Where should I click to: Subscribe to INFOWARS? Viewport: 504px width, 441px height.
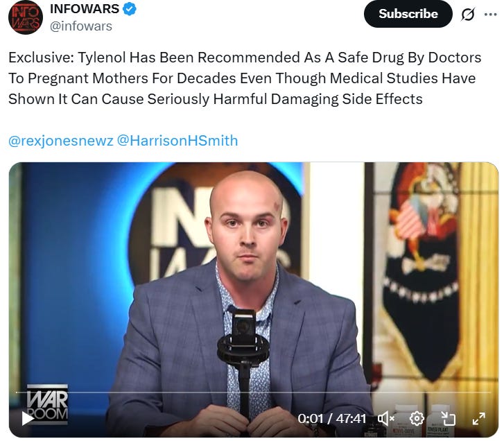pyautogui.click(x=408, y=14)
